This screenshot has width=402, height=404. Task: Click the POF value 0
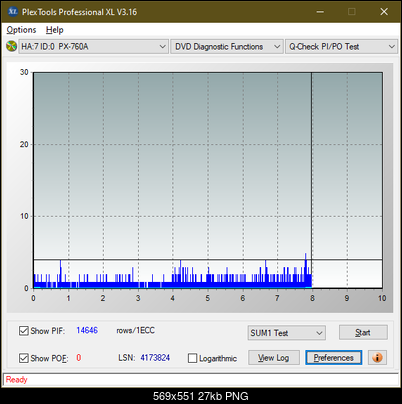point(79,358)
